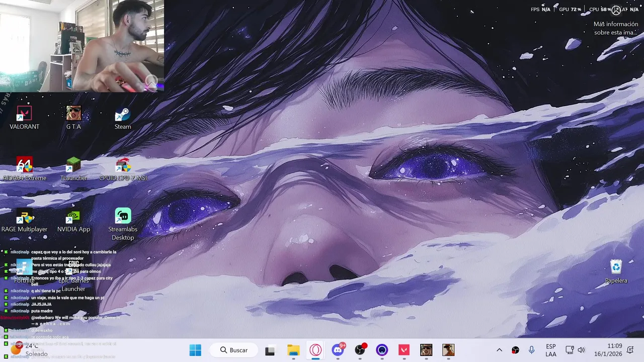The height and width of the screenshot is (362, 644).
Task: Launch the Streamlabs Desktop shortcut
Action: pos(123,224)
